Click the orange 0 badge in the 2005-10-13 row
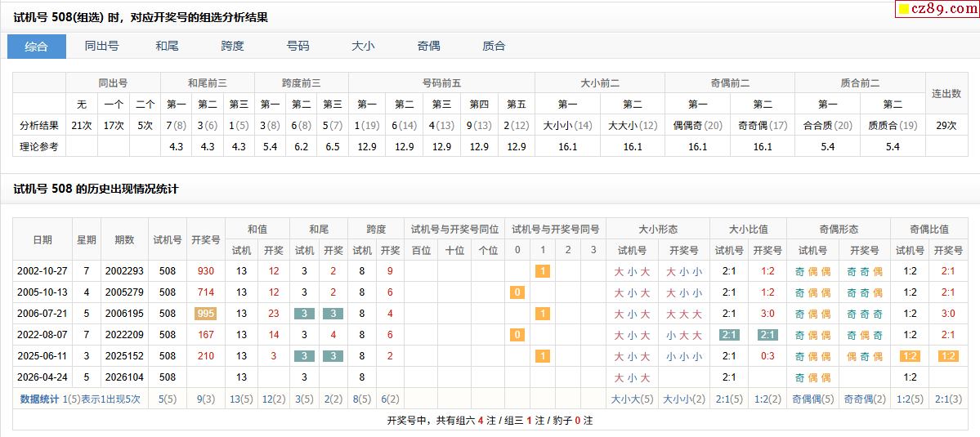Image resolution: width=980 pixels, height=437 pixels. [x=517, y=292]
